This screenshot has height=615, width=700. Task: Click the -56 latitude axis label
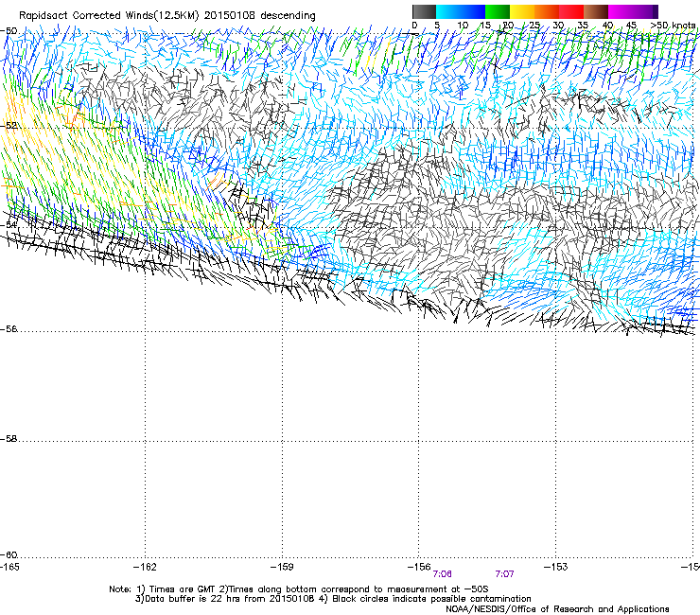[x=9, y=329]
